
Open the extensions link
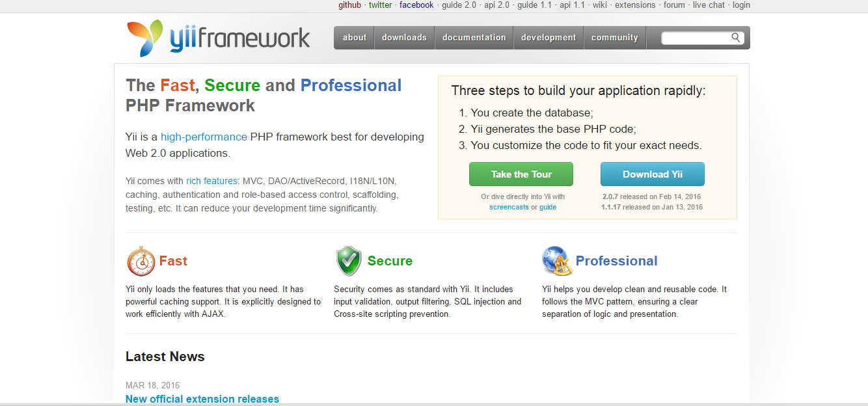[x=635, y=5]
